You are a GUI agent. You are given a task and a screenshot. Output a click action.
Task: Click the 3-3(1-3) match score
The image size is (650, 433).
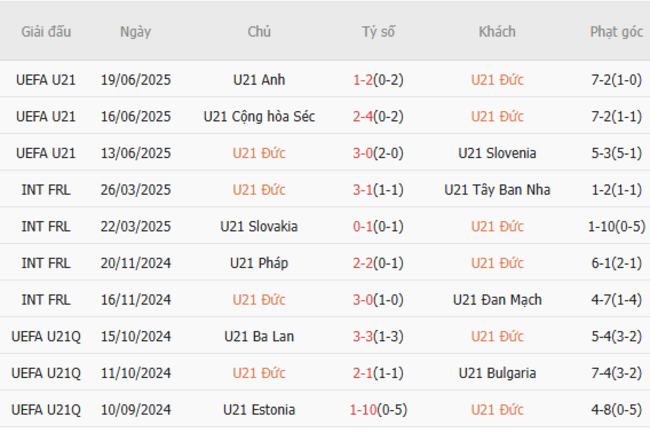(x=378, y=336)
